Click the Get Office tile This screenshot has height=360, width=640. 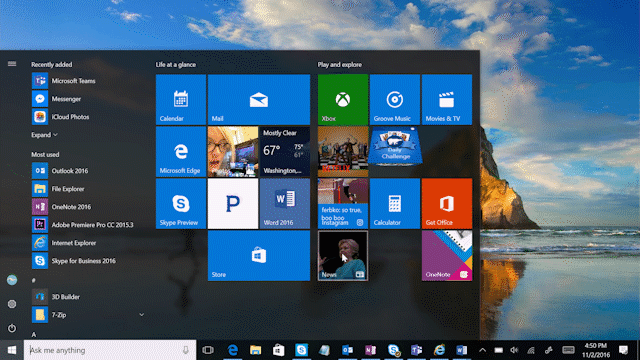(x=447, y=204)
